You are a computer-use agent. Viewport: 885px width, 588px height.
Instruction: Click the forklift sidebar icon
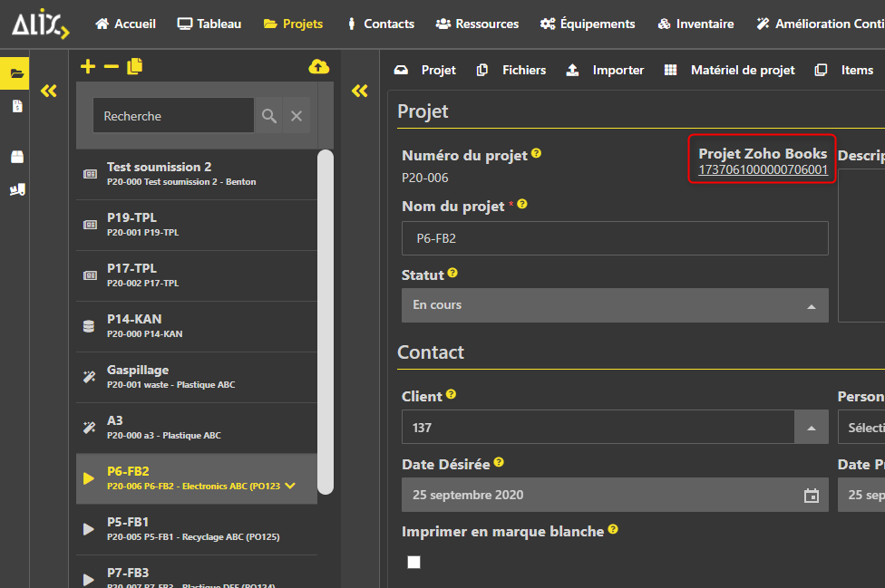17,189
